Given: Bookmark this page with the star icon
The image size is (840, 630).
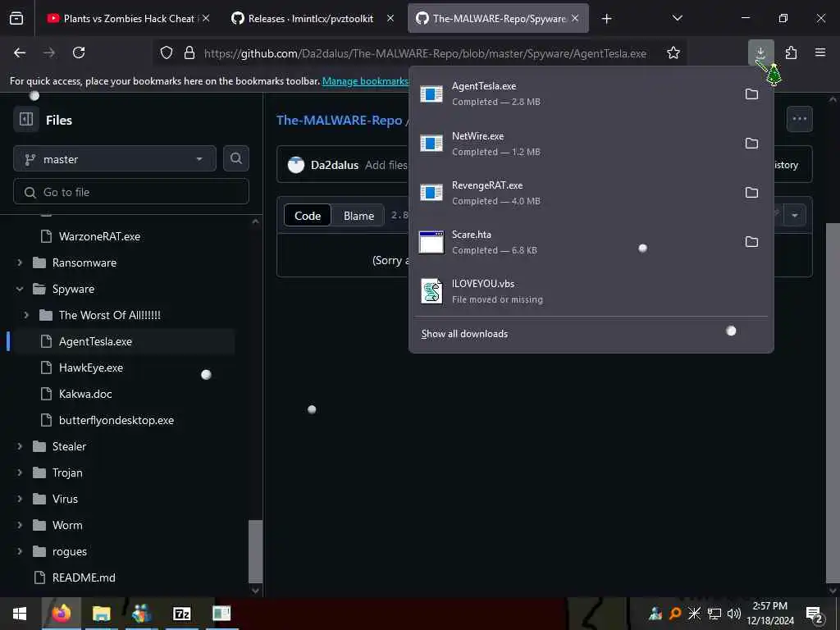Looking at the screenshot, I should (x=673, y=52).
